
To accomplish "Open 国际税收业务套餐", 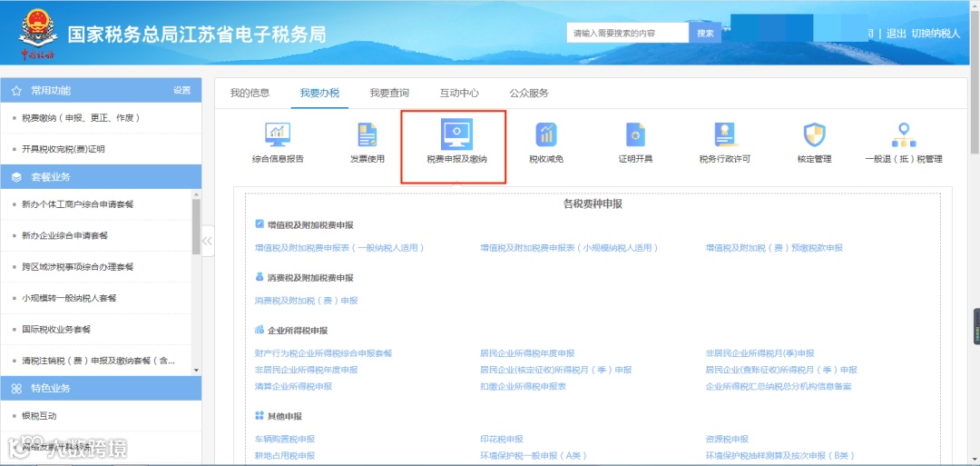I will [x=57, y=329].
